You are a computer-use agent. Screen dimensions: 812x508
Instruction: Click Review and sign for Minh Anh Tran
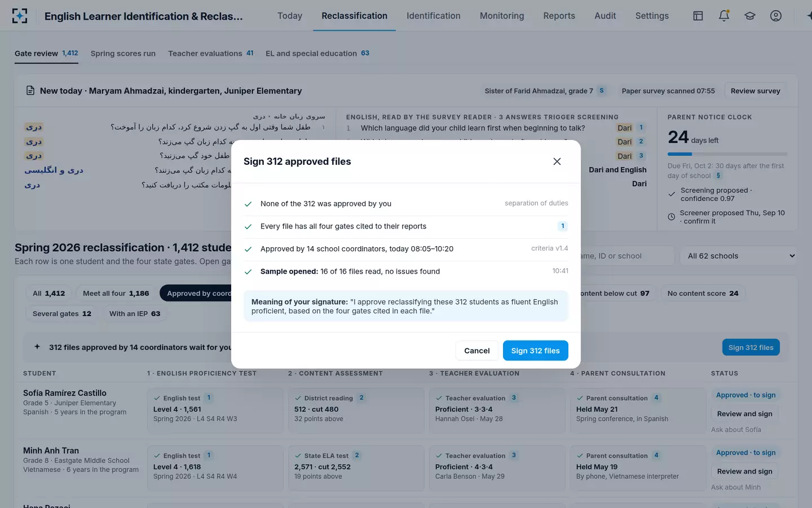pos(745,471)
